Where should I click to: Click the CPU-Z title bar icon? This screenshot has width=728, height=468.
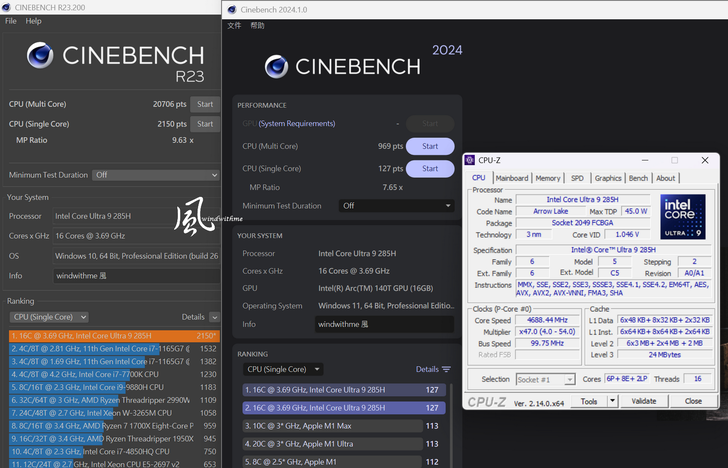[471, 160]
